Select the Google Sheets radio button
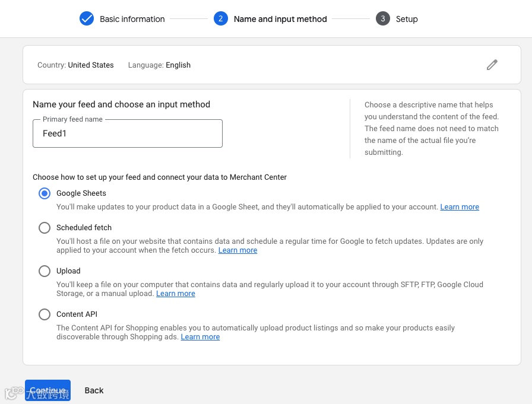 click(x=45, y=193)
